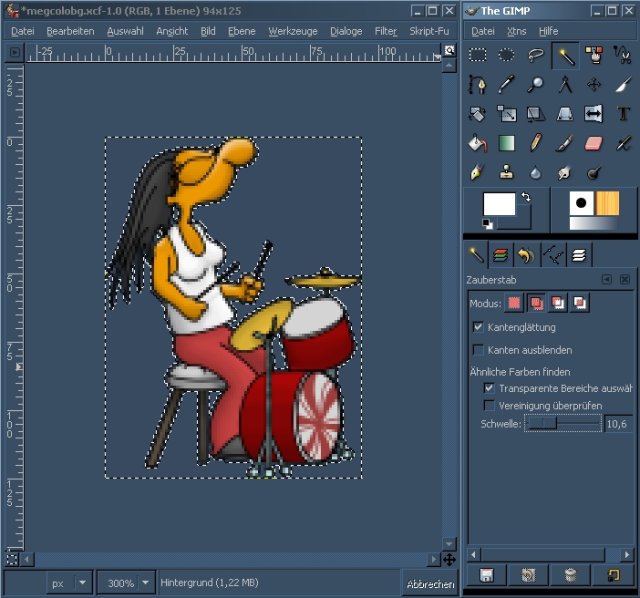Select the Perspective tool
Screen dimensions: 640x598
click(565, 114)
